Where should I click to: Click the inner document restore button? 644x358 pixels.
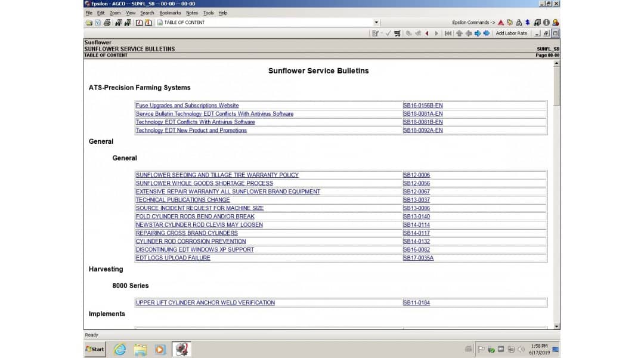[546, 33]
